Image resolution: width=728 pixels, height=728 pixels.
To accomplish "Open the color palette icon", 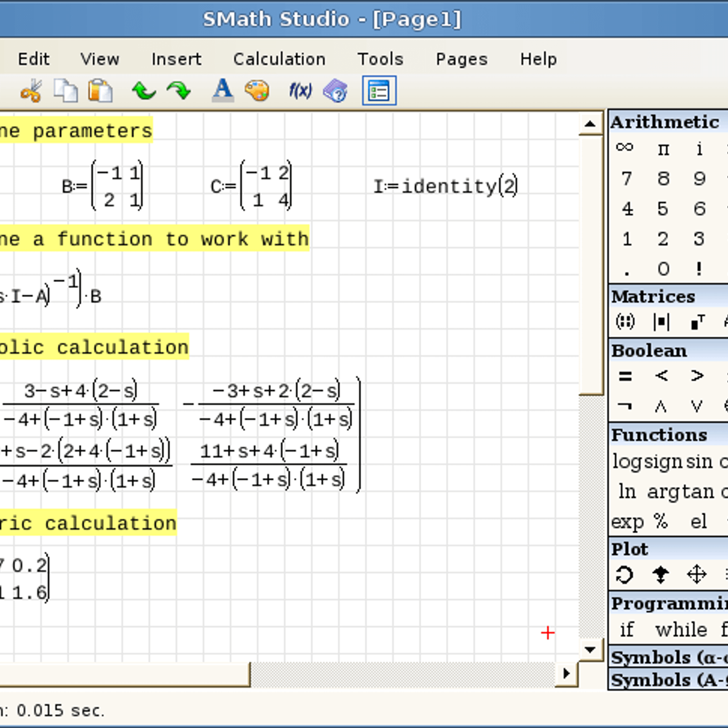I will (257, 91).
